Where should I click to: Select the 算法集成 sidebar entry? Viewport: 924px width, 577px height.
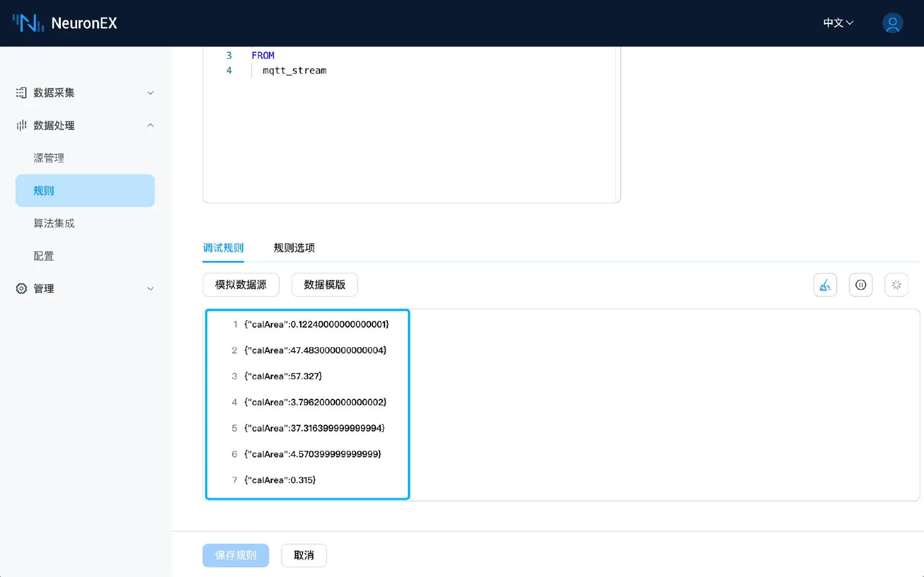pyautogui.click(x=54, y=223)
